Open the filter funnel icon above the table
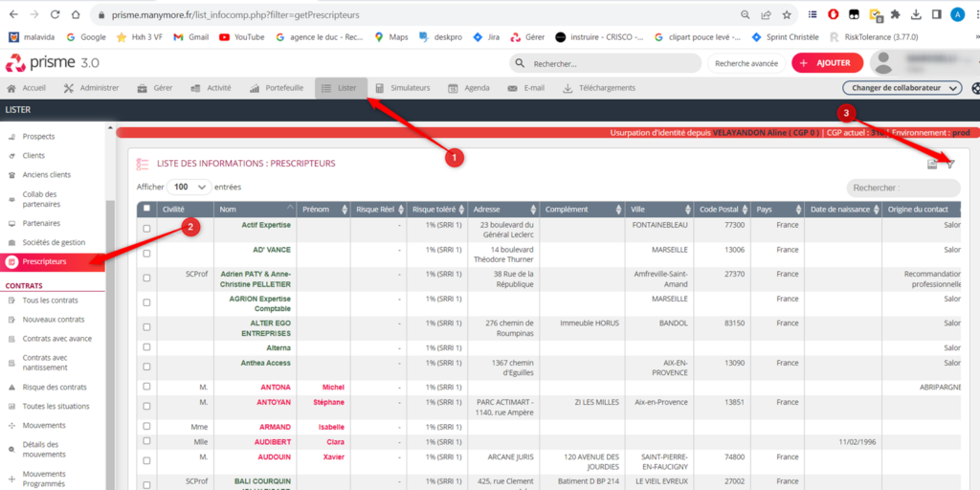Image resolution: width=980 pixels, height=490 pixels. pos(950,164)
